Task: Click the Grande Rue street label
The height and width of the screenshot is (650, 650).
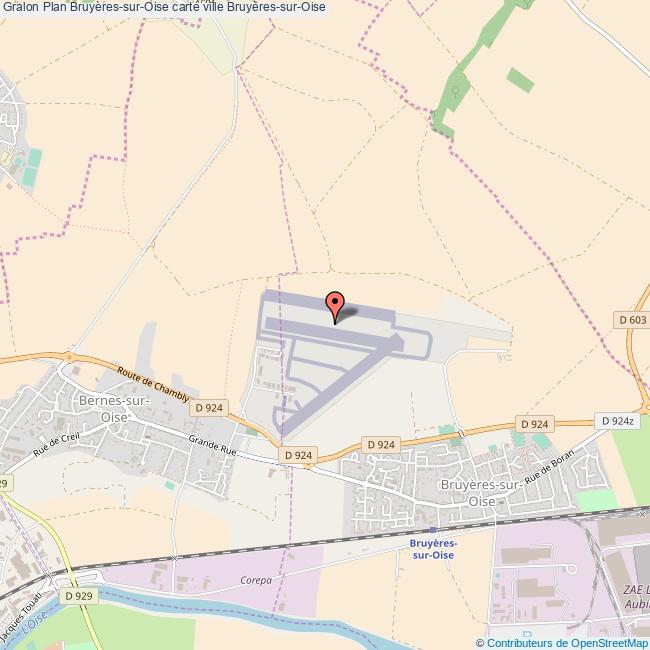Action: [x=212, y=445]
